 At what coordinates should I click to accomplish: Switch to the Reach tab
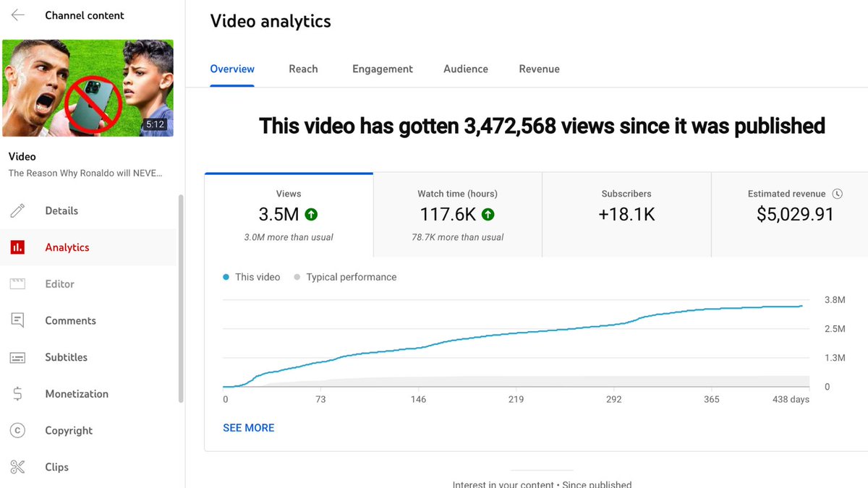303,69
